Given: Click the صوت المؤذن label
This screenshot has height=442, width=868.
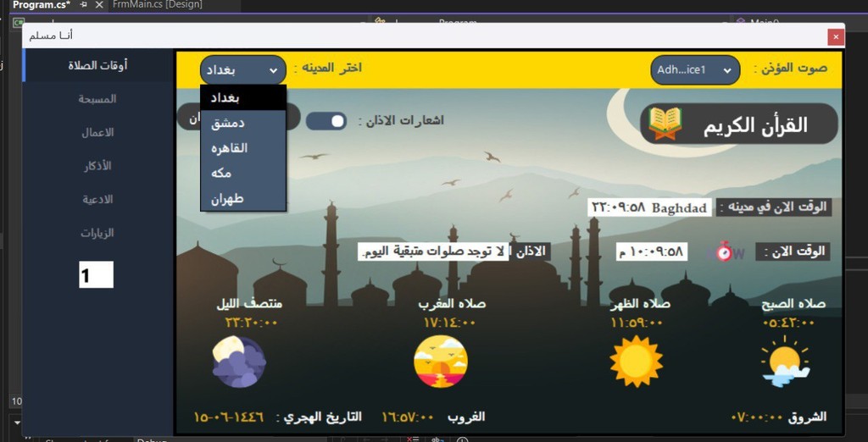Looking at the screenshot, I should tap(791, 68).
